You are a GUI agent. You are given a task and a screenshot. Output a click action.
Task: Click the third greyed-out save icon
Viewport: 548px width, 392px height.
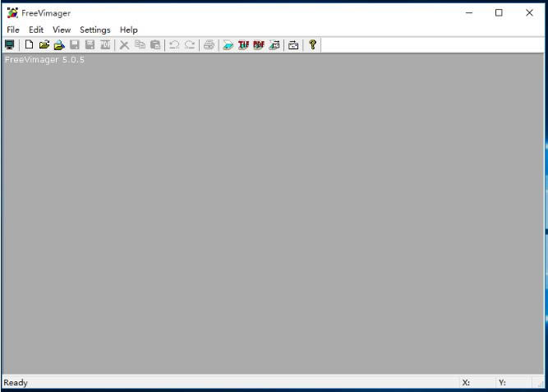(x=105, y=44)
